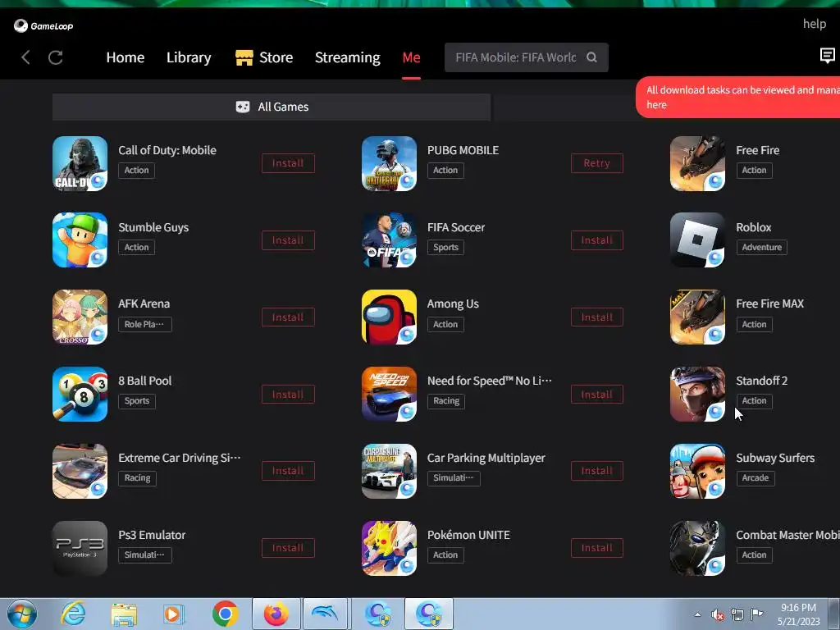Install Extreme Car Driving Simulator
Screen dimensions: 840x630
(x=288, y=471)
